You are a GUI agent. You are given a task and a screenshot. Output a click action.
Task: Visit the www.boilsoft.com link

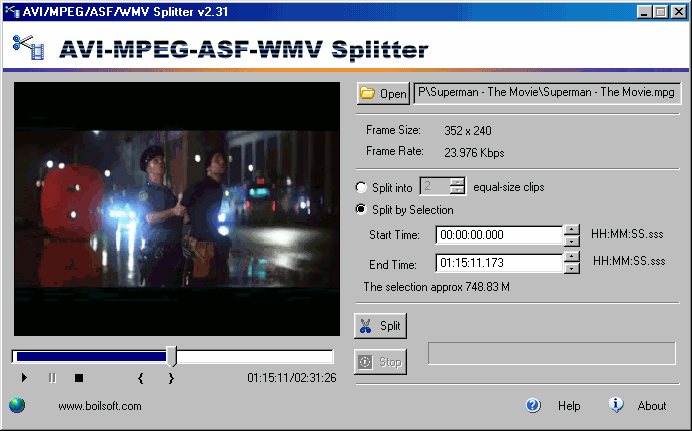(x=100, y=406)
